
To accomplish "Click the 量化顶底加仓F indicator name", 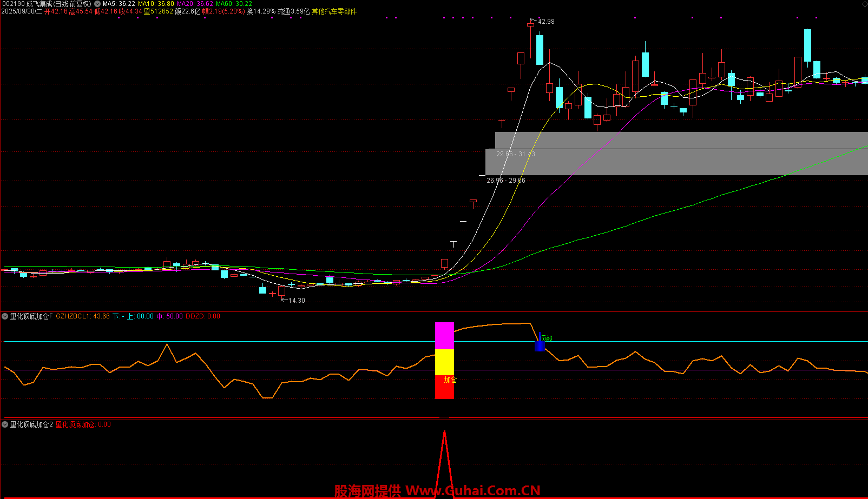I will point(31,316).
